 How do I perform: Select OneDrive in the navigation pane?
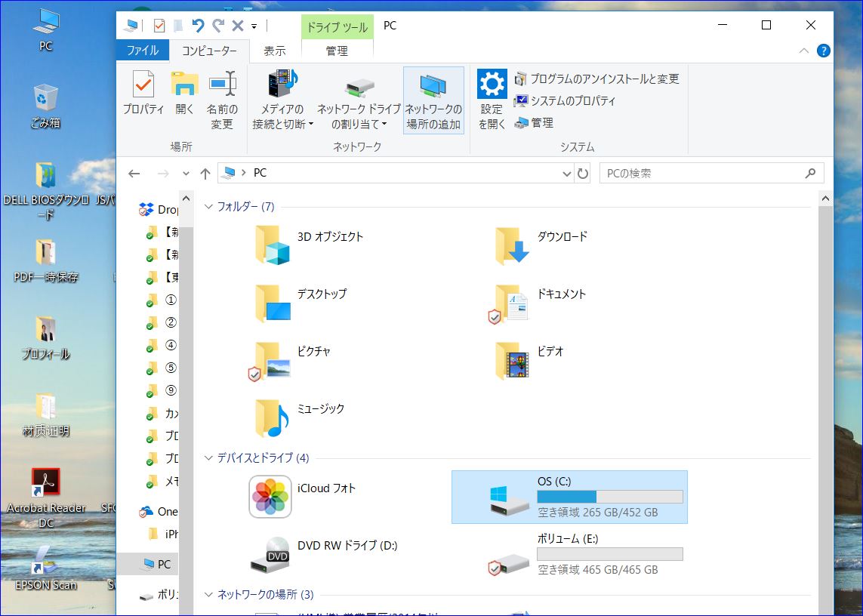pos(159,511)
